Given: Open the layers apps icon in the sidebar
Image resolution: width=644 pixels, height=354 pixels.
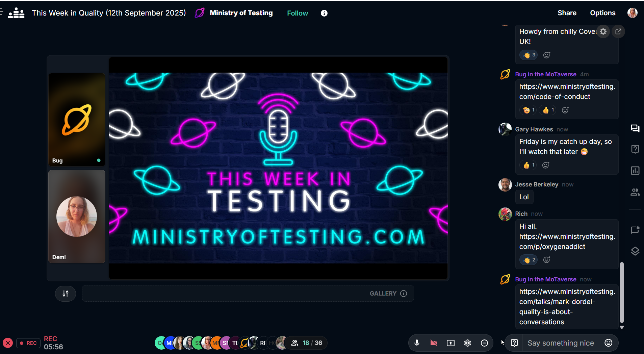Looking at the screenshot, I should coord(635,251).
